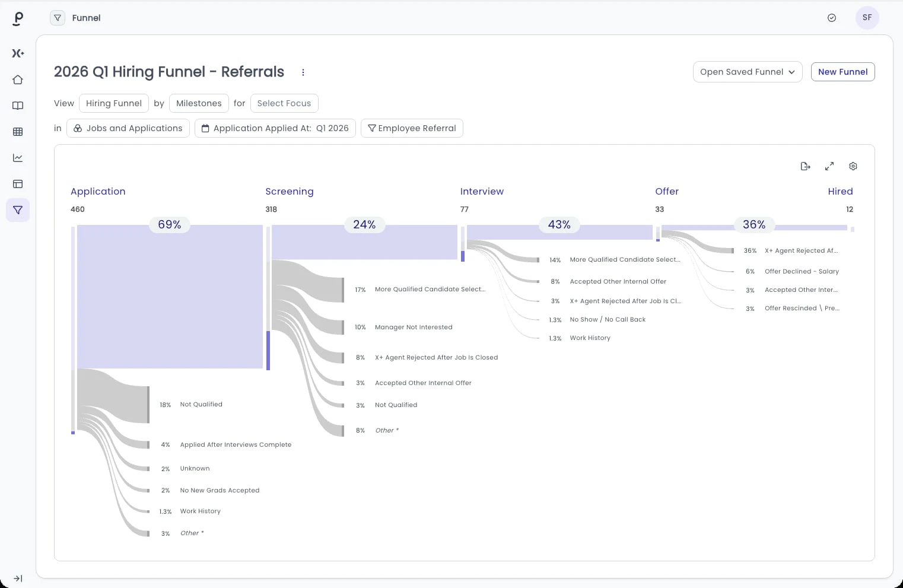
Task: Create a New Funnel
Action: pos(842,72)
